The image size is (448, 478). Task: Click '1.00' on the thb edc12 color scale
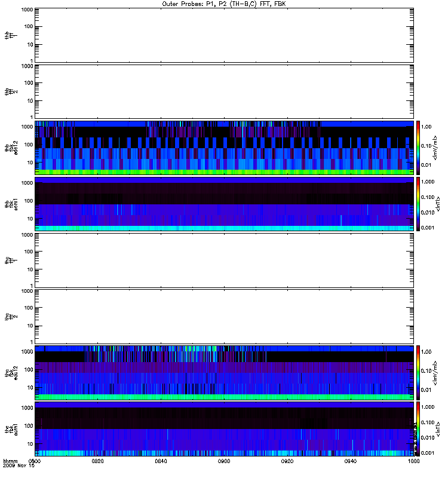click(426, 127)
